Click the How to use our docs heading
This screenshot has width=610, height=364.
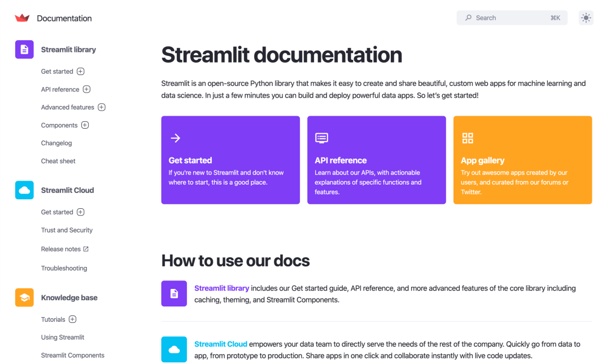click(236, 261)
